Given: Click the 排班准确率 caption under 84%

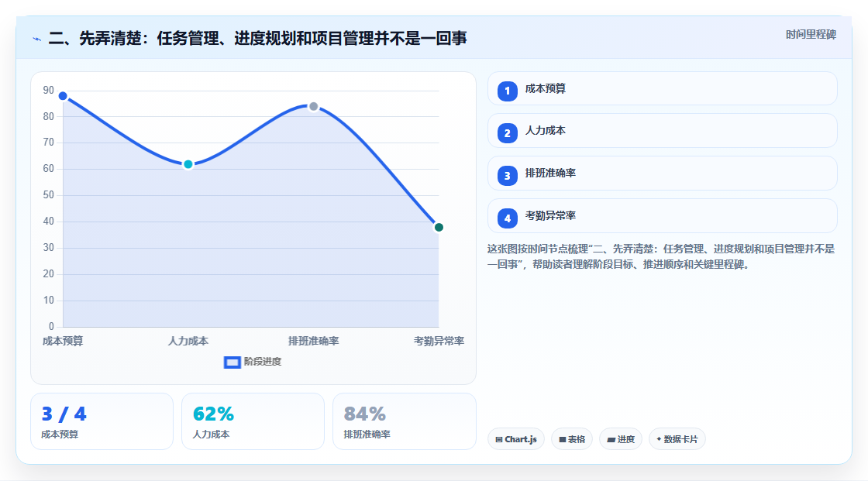Looking at the screenshot, I should pos(367,434).
